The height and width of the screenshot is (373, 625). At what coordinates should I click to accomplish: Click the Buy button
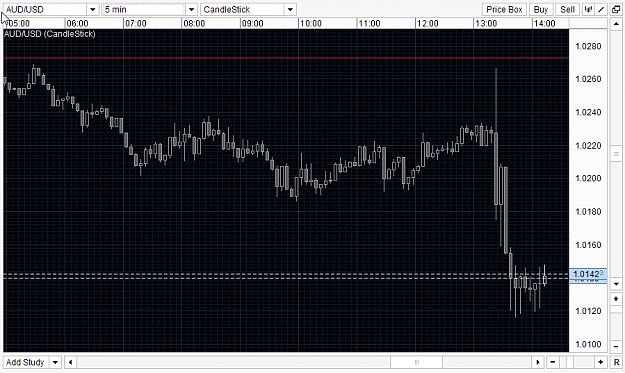(x=541, y=9)
